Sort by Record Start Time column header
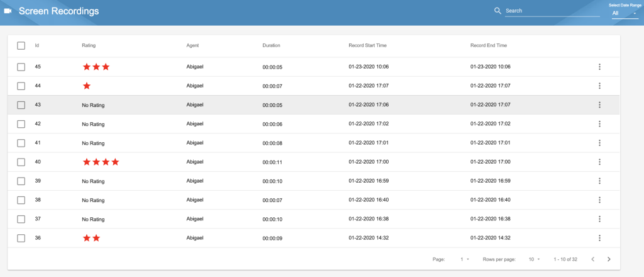The width and height of the screenshot is (644, 277). point(367,45)
